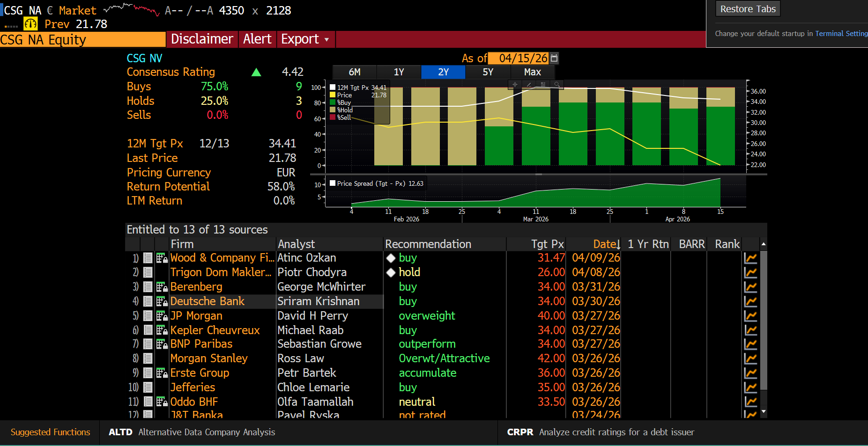The height and width of the screenshot is (446, 868).
Task: Sort by the Recommendation column header
Action: point(428,244)
